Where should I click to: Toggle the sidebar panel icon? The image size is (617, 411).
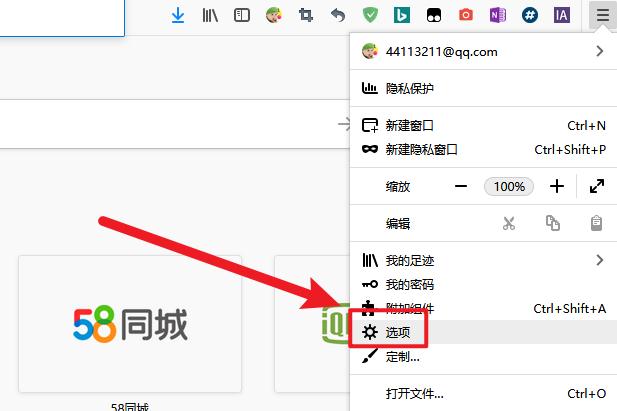click(x=242, y=16)
